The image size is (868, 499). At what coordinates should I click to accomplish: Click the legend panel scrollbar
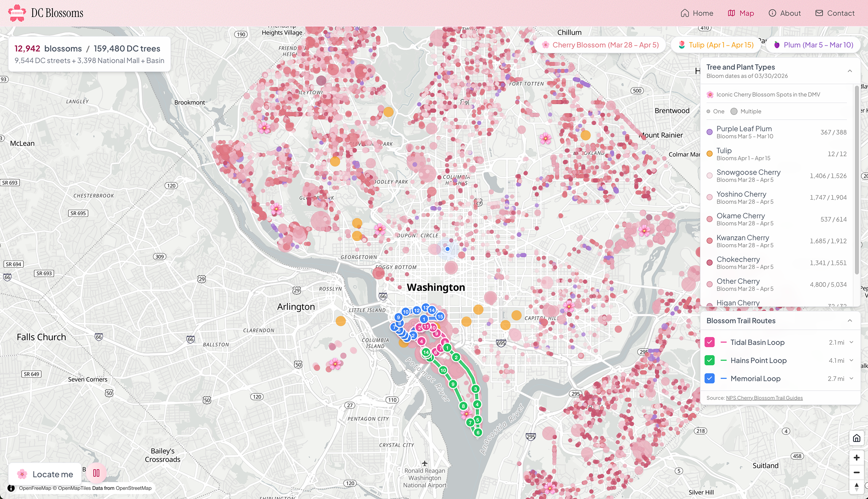(857, 180)
